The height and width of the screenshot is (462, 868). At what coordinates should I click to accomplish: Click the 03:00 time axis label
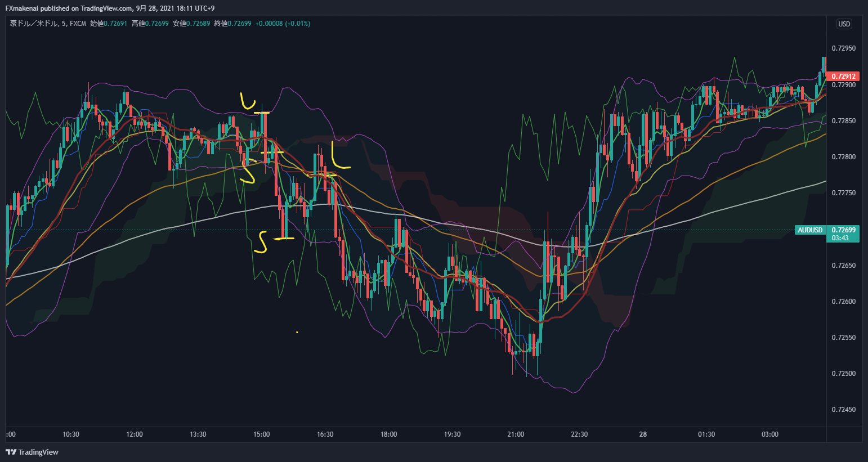pos(770,434)
